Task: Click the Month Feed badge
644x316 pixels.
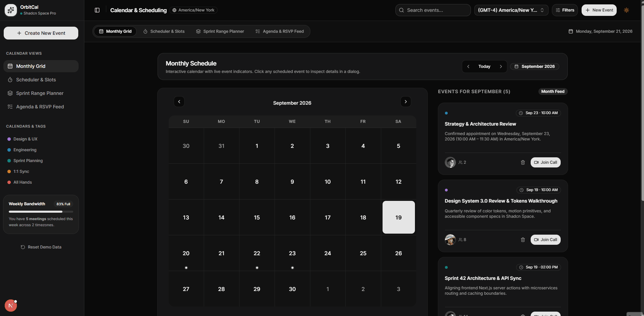Action: pos(553,91)
